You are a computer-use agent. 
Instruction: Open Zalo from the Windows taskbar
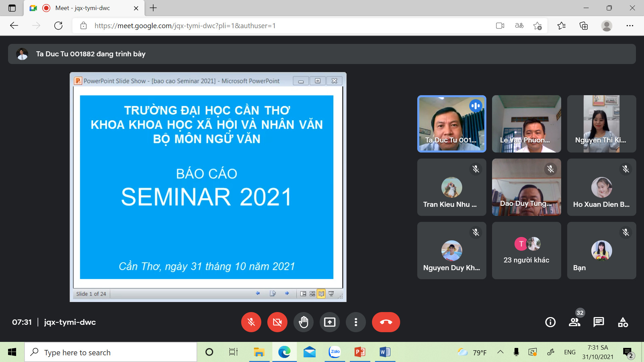(x=334, y=352)
